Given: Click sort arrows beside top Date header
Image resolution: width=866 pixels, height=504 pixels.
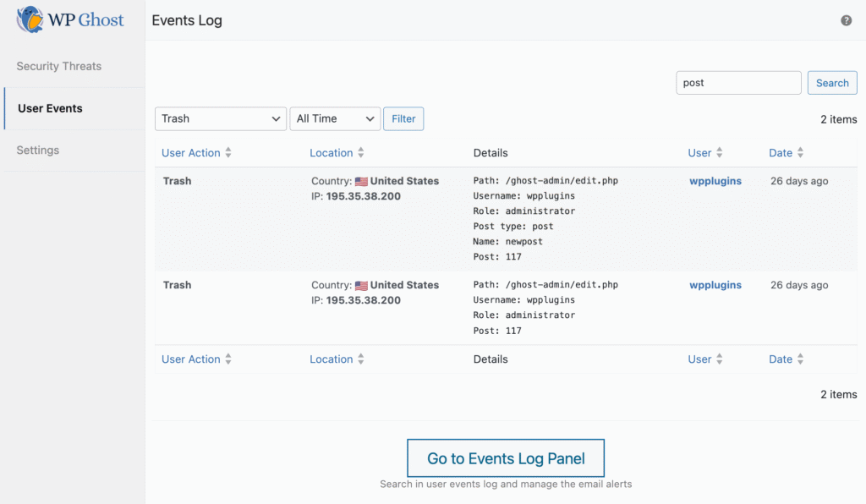Looking at the screenshot, I should [x=800, y=153].
